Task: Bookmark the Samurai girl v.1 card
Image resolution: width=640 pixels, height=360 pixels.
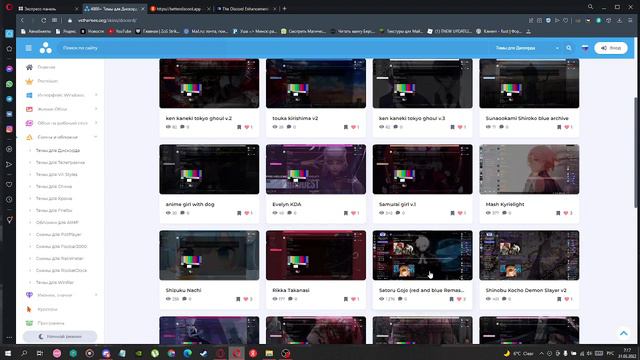Action: (x=452, y=213)
